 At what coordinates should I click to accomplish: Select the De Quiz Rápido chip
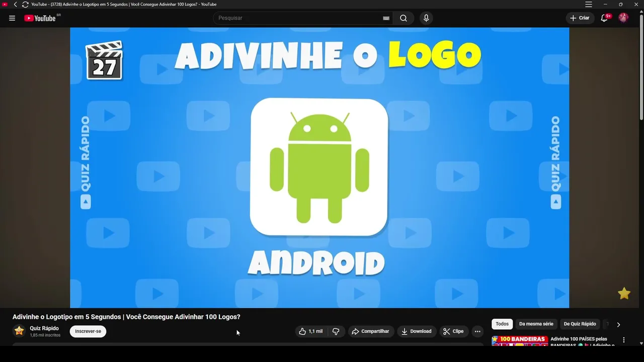pos(580,324)
